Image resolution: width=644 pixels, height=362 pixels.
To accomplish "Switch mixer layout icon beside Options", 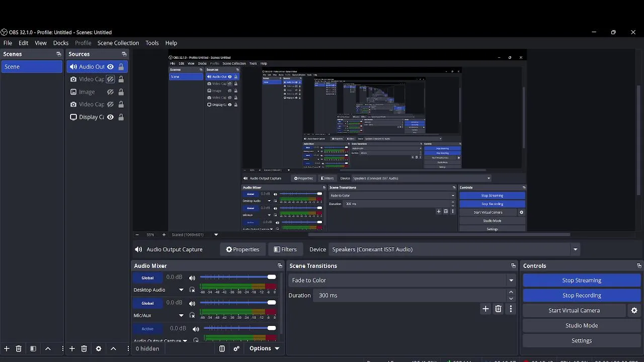I will click(x=222, y=348).
